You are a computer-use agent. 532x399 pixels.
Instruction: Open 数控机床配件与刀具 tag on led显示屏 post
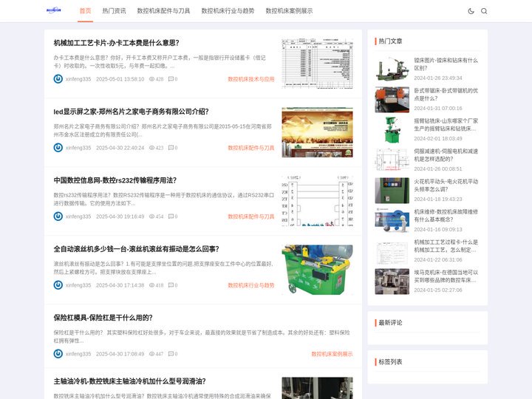251,148
